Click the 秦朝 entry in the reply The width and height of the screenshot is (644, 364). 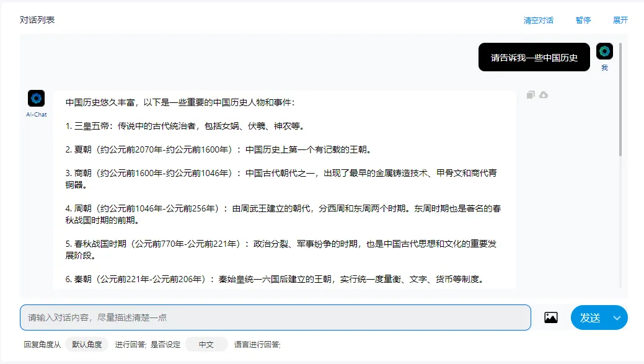pos(274,279)
